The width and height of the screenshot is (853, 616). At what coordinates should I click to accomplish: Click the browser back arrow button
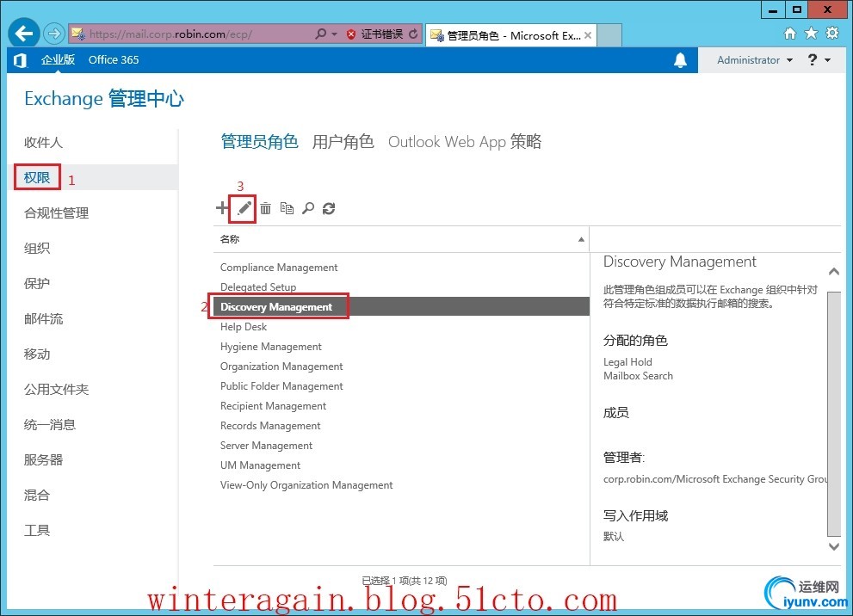[24, 34]
